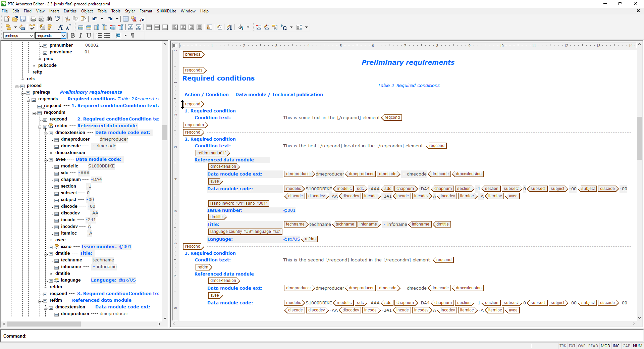The width and height of the screenshot is (644, 349).
Task: Open the fill color dropdown on the toolbar
Action: [248, 28]
